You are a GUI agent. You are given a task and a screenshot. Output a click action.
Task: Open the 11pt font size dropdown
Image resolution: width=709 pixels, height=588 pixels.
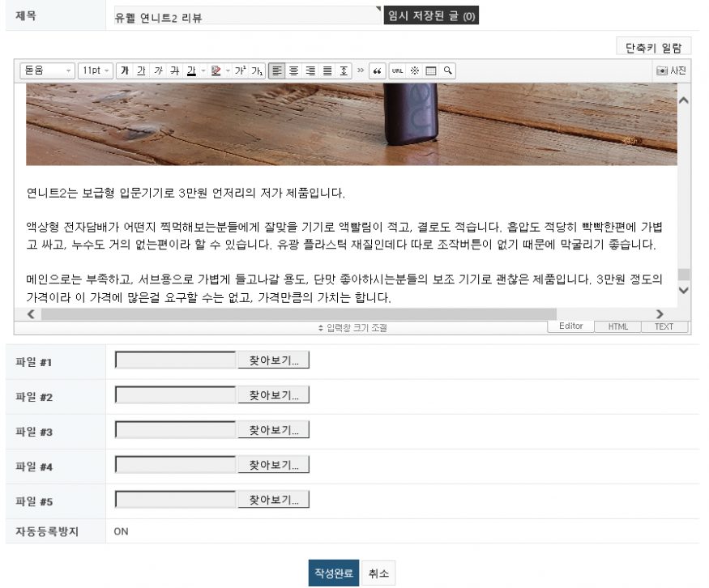pyautogui.click(x=96, y=70)
